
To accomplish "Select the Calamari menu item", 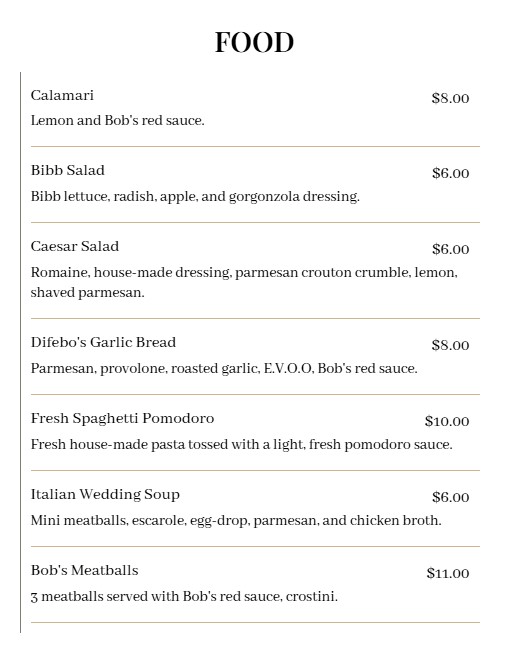I will tap(62, 95).
